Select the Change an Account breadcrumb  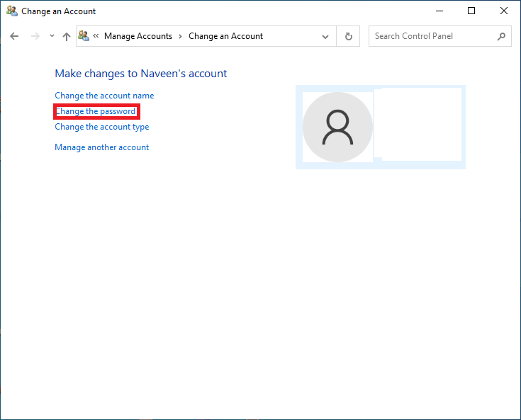pos(225,36)
